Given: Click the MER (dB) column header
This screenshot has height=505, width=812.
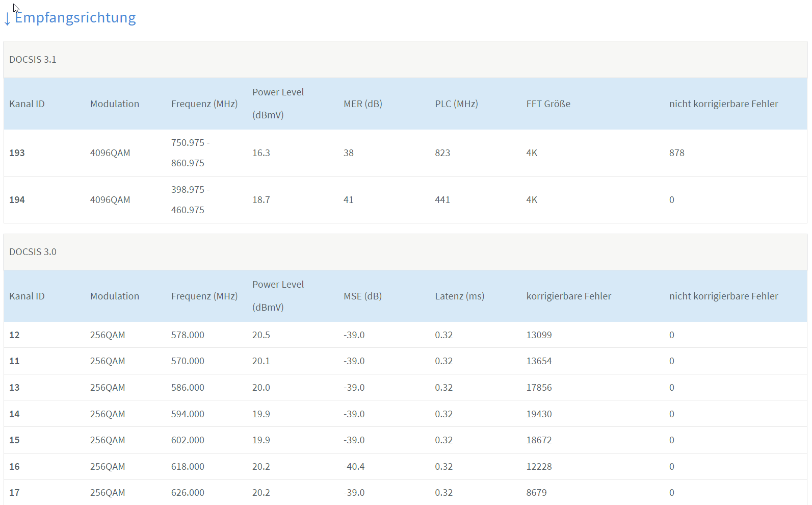Looking at the screenshot, I should (362, 104).
